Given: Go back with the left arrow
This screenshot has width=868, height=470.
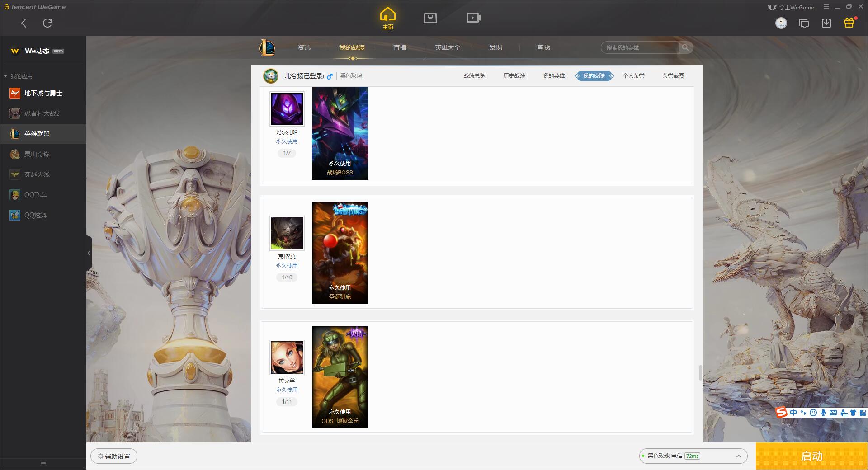Looking at the screenshot, I should click(x=24, y=23).
